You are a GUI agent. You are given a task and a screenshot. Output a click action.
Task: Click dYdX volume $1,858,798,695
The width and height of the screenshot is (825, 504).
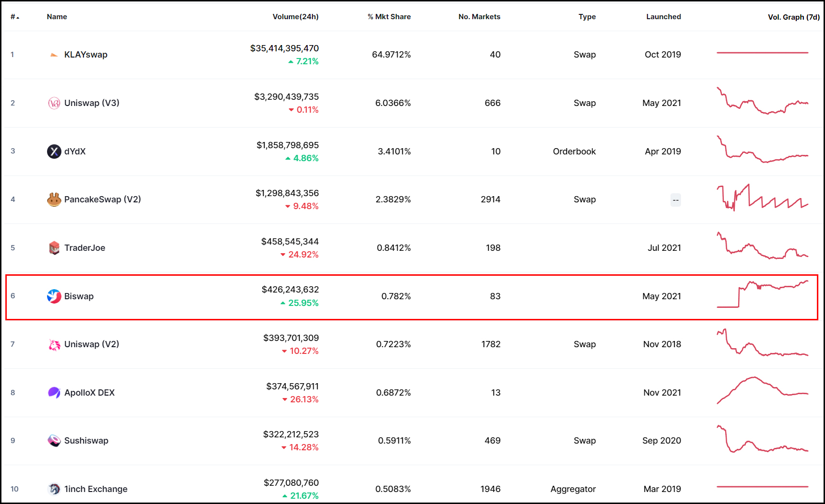(x=287, y=145)
